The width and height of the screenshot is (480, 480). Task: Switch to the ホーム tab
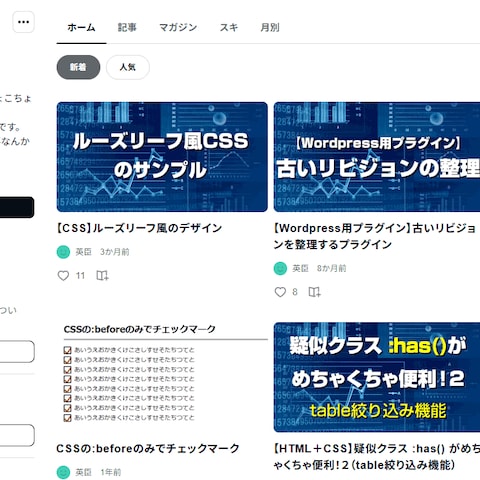click(x=81, y=27)
